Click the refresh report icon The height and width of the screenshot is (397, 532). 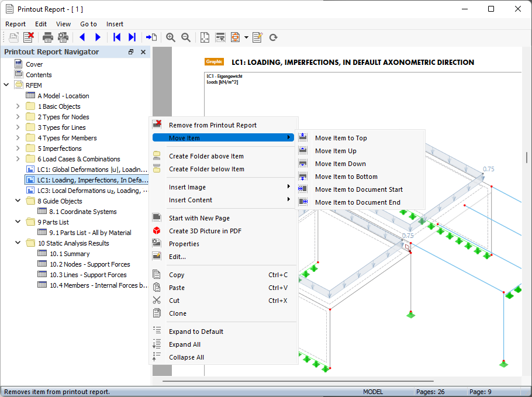pos(274,37)
